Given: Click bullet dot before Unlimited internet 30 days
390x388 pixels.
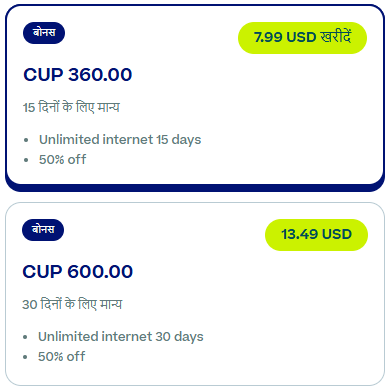Looking at the screenshot, I should pyautogui.click(x=25, y=337).
